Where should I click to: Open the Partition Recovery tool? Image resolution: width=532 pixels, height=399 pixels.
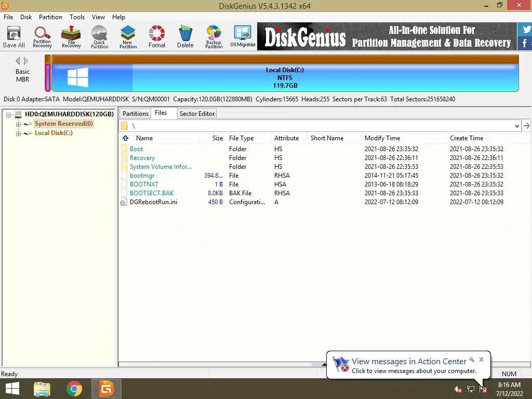pyautogui.click(x=42, y=37)
